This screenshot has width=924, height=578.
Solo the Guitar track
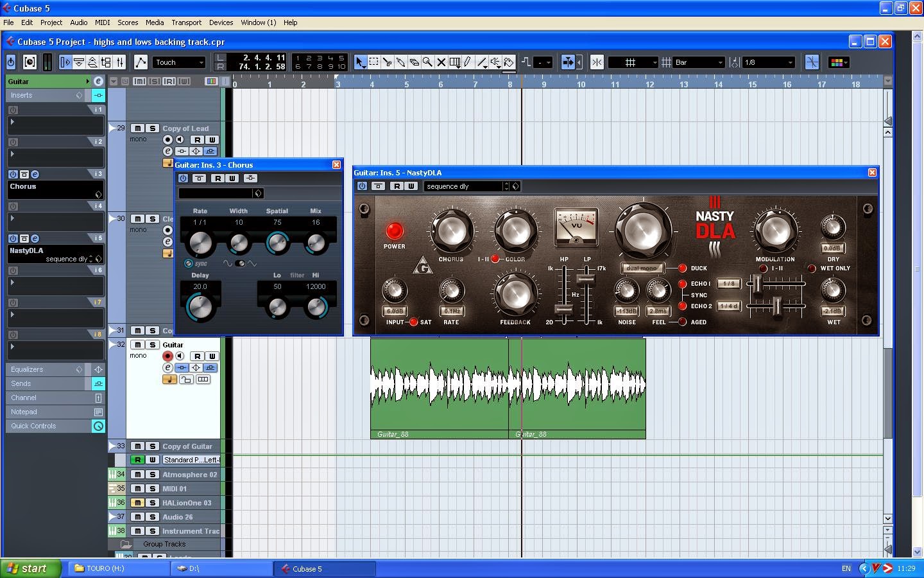(x=152, y=345)
